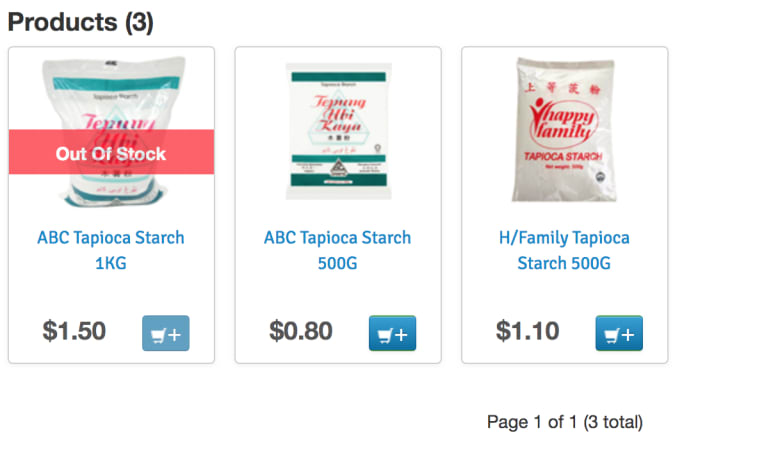Click the ABC Tapioca Starch 500G product image

point(337,130)
